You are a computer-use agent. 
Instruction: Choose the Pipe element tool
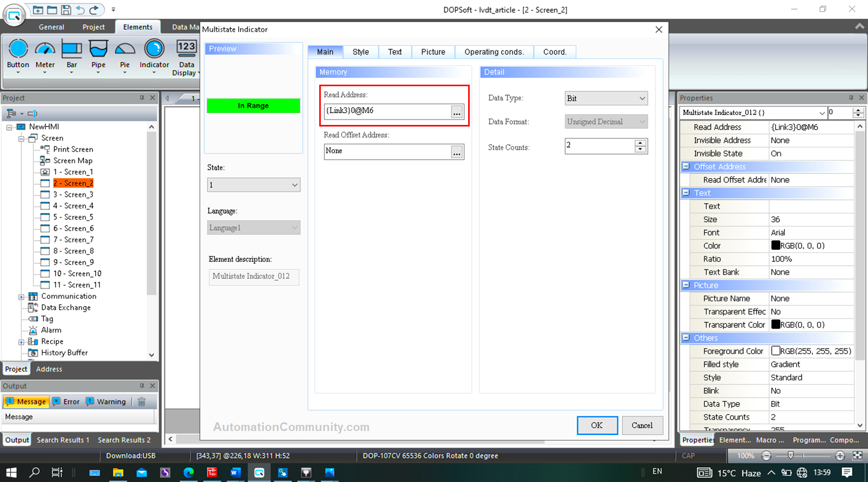click(x=98, y=49)
